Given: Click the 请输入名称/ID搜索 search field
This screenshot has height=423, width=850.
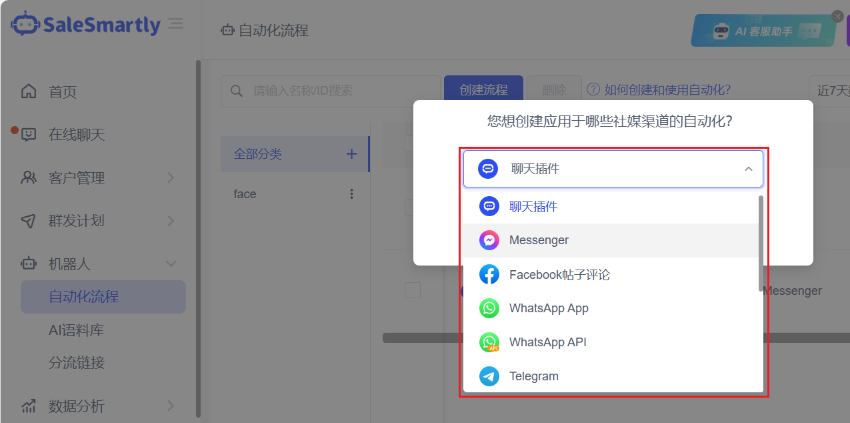Looking at the screenshot, I should [331, 91].
